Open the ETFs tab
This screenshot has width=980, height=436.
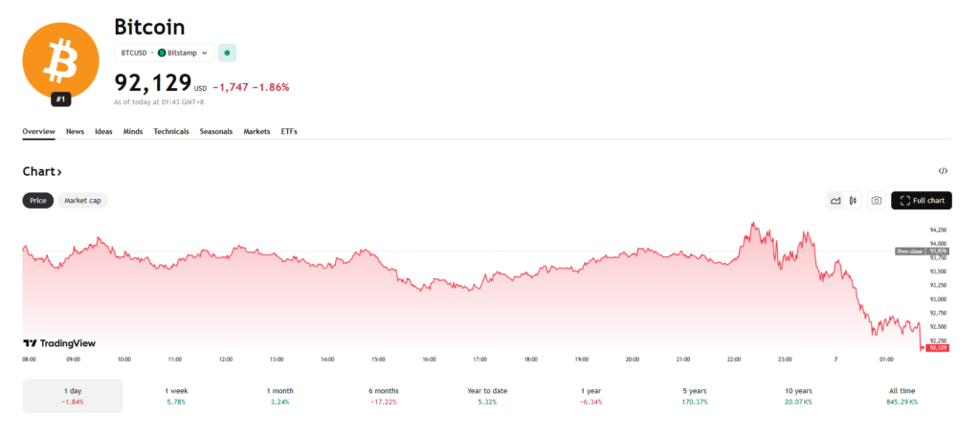(x=289, y=132)
